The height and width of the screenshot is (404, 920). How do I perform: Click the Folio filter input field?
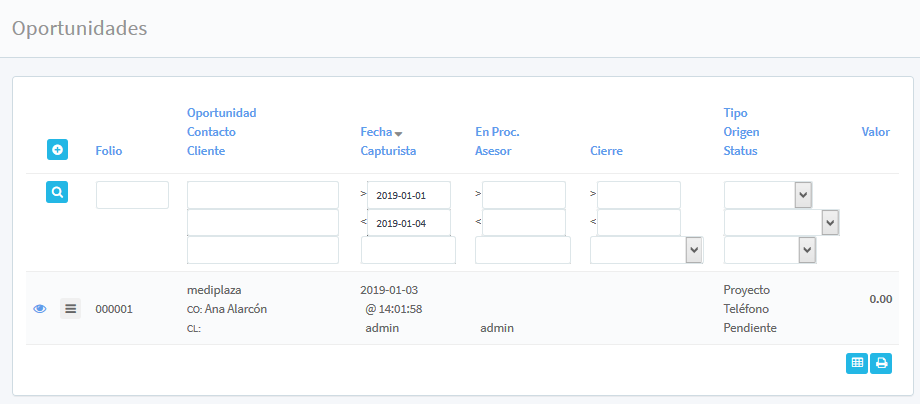tap(132, 195)
